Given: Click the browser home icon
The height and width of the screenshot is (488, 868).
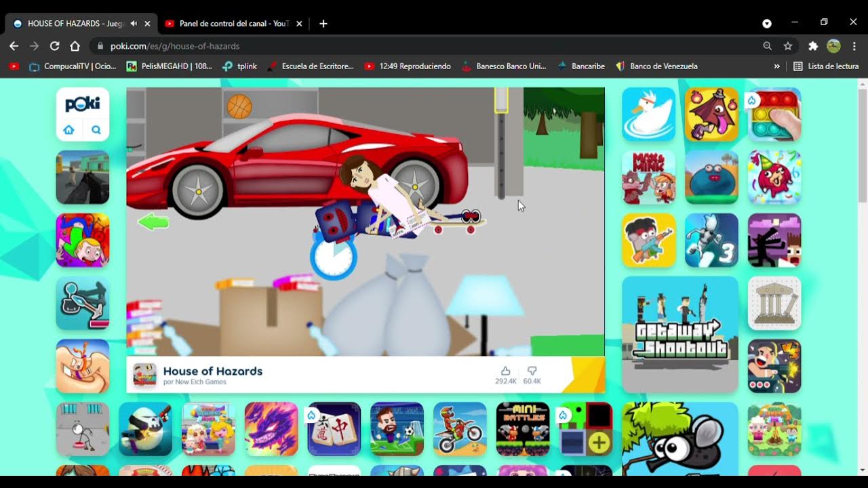Looking at the screenshot, I should tap(75, 46).
